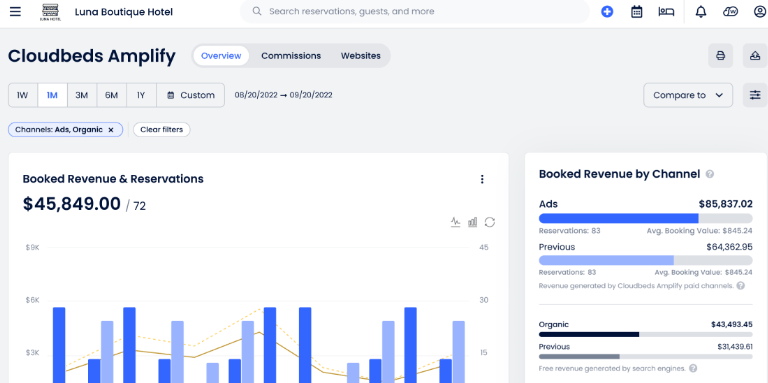
Task: Click the 45 right axis label
Action: coord(484,247)
